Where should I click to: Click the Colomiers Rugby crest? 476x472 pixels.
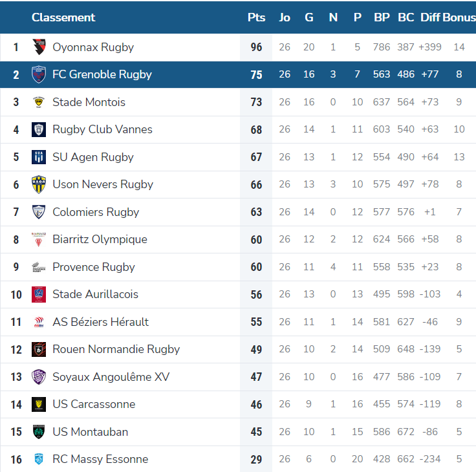[39, 212]
